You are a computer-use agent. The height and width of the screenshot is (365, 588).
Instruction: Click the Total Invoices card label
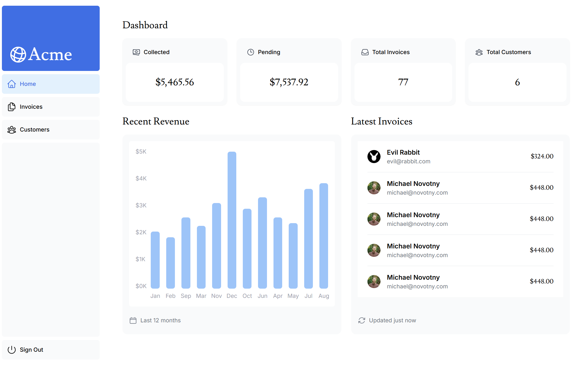391,52
